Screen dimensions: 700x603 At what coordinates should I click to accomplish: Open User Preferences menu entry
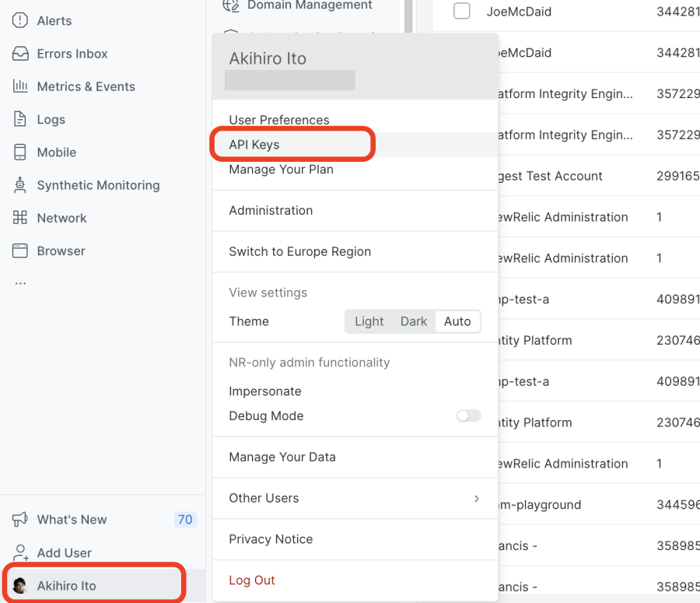tap(279, 120)
